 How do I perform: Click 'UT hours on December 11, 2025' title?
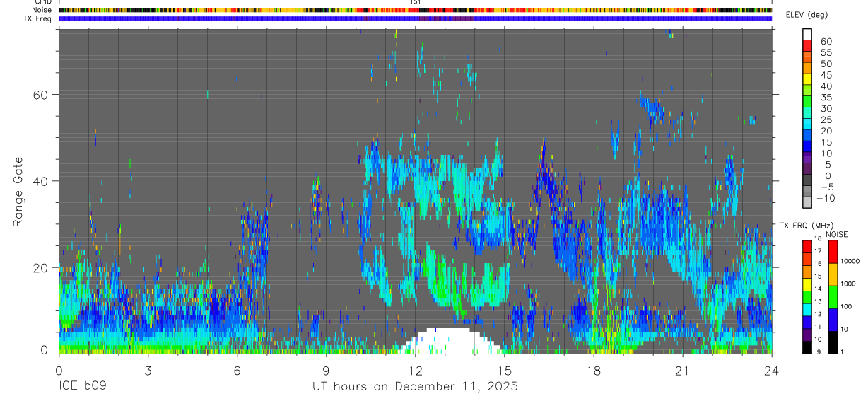[x=416, y=387]
